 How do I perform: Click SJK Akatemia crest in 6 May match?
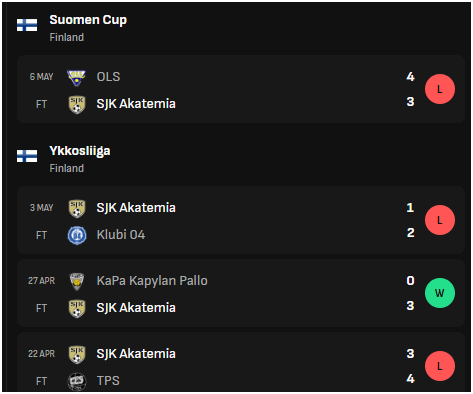(77, 105)
